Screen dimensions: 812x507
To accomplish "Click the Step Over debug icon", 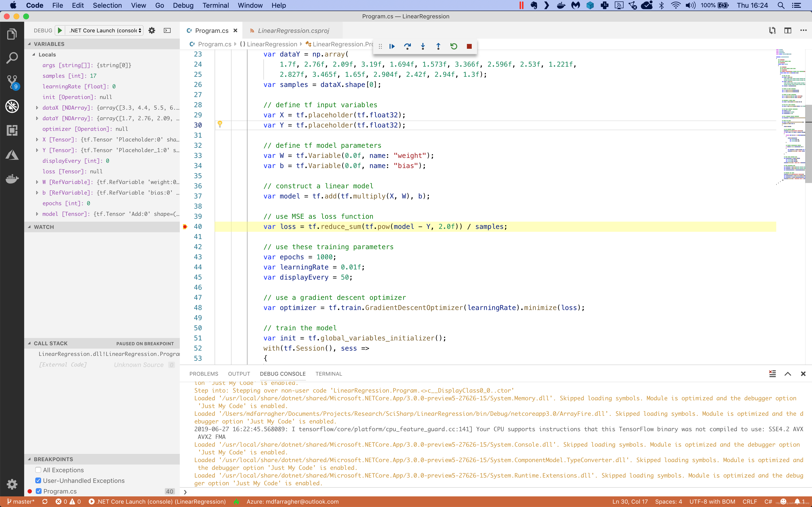I will (x=407, y=46).
